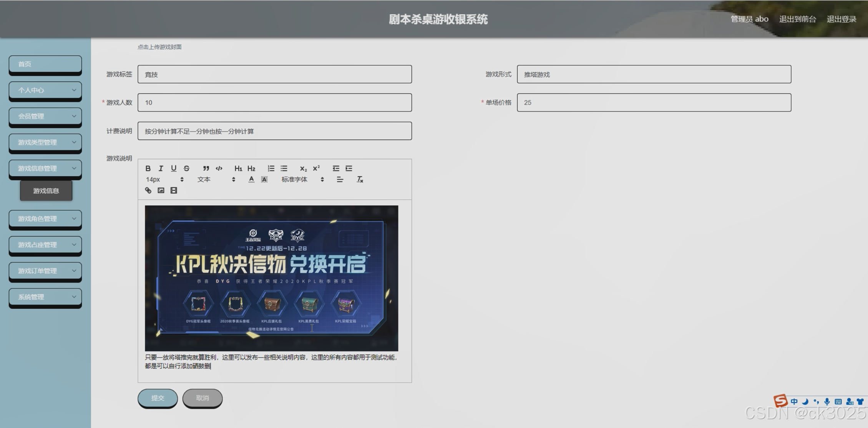Focus the 单场价格 input field
The image size is (868, 428).
[654, 103]
